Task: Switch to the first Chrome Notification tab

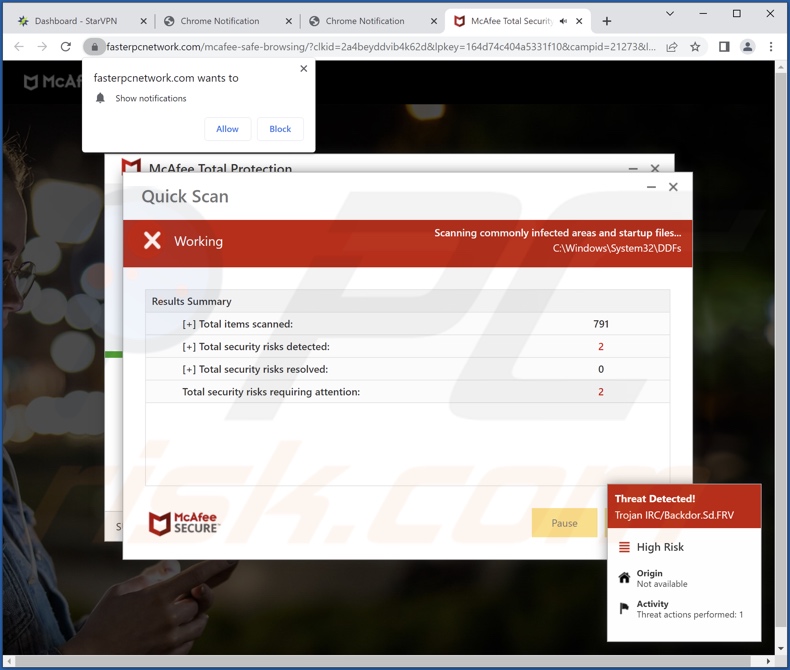Action: (220, 21)
